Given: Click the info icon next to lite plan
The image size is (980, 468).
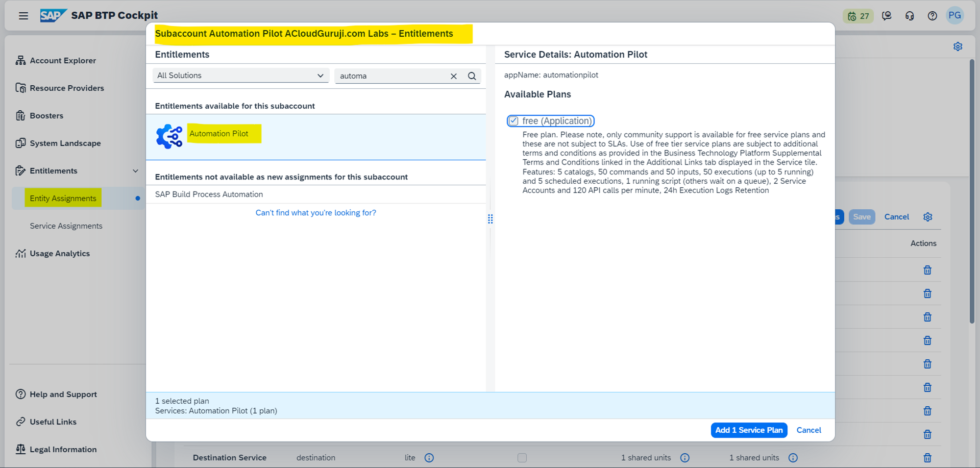Looking at the screenshot, I should coord(429,458).
